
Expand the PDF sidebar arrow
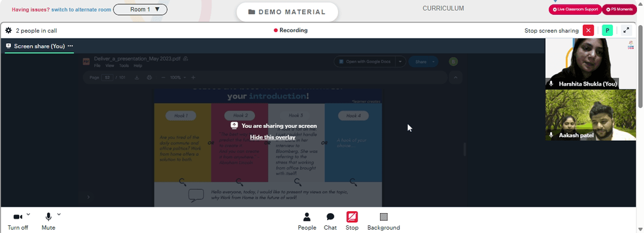click(x=88, y=198)
